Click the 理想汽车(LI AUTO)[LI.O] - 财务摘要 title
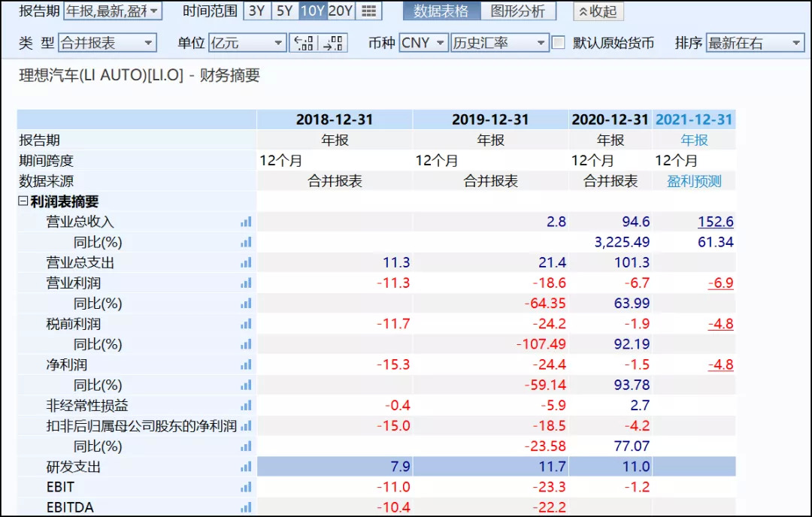The width and height of the screenshot is (812, 517). (x=139, y=76)
